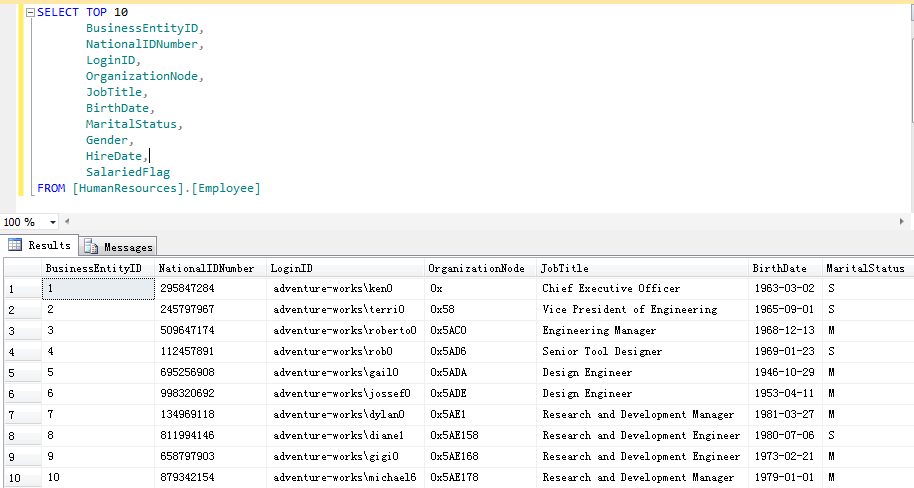Click BirthDate cell 1965-09-01
914x488 pixels.
point(785,310)
